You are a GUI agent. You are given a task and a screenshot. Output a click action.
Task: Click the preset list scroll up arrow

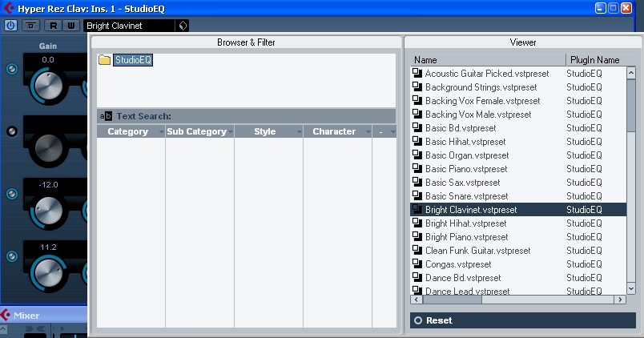click(x=631, y=73)
